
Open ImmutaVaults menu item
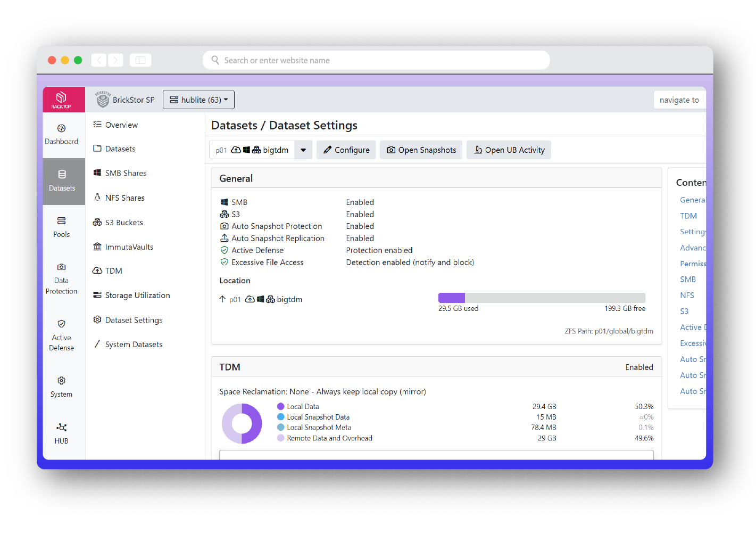click(123, 247)
